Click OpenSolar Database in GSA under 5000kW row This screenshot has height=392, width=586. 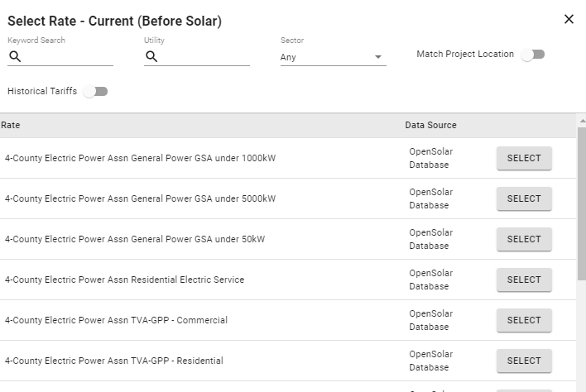[x=431, y=198]
